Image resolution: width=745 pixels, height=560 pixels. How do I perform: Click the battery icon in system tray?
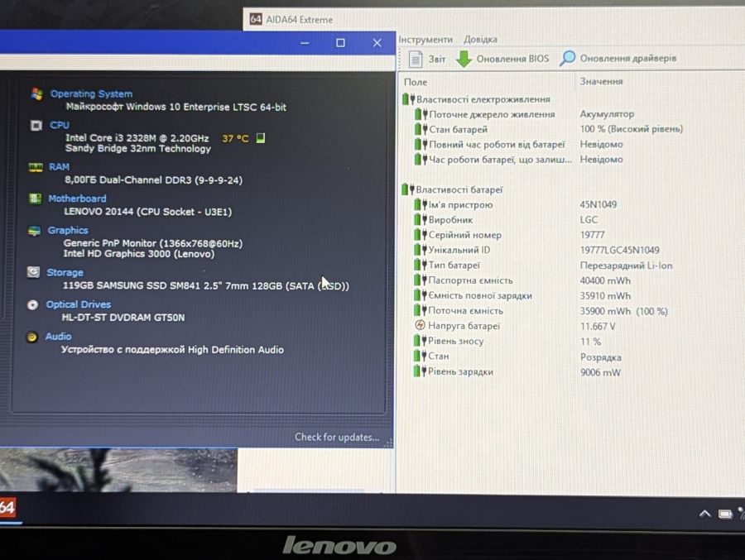pyautogui.click(x=725, y=514)
